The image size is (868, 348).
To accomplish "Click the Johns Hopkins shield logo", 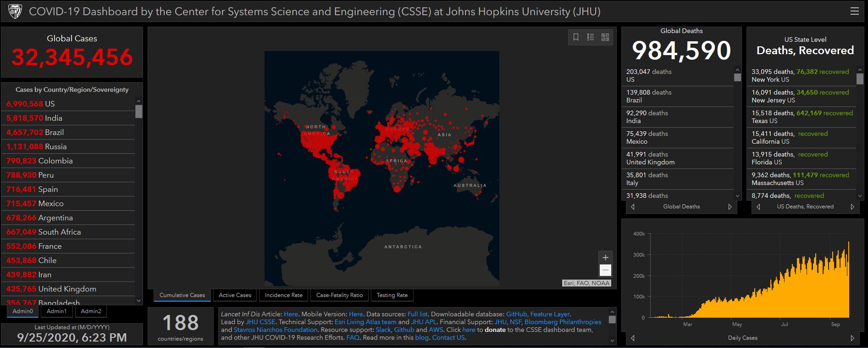I will [15, 11].
